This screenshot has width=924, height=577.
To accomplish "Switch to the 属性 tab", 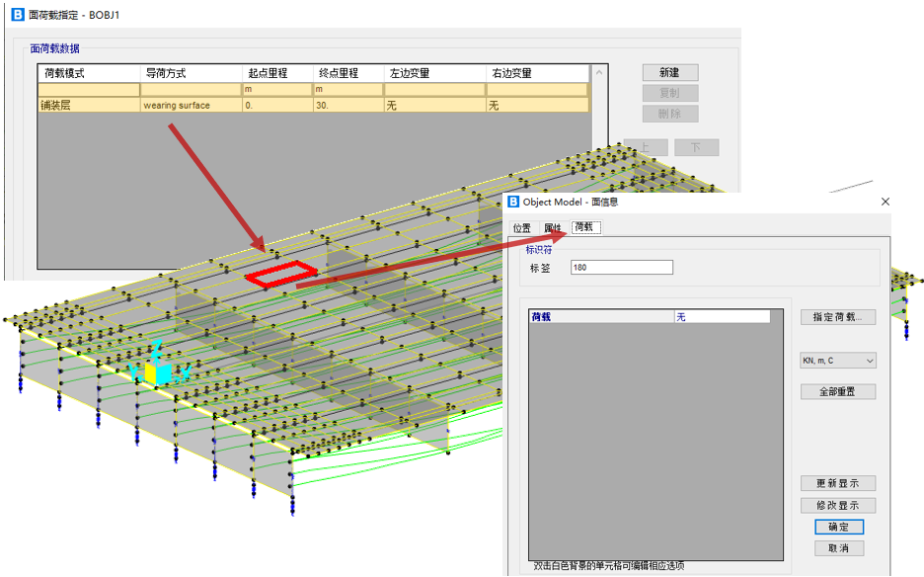I will pos(552,228).
